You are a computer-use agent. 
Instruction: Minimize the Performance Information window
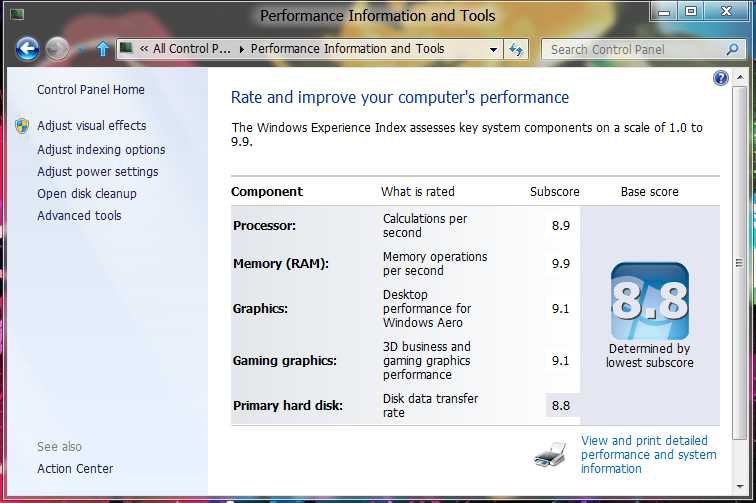coord(664,12)
